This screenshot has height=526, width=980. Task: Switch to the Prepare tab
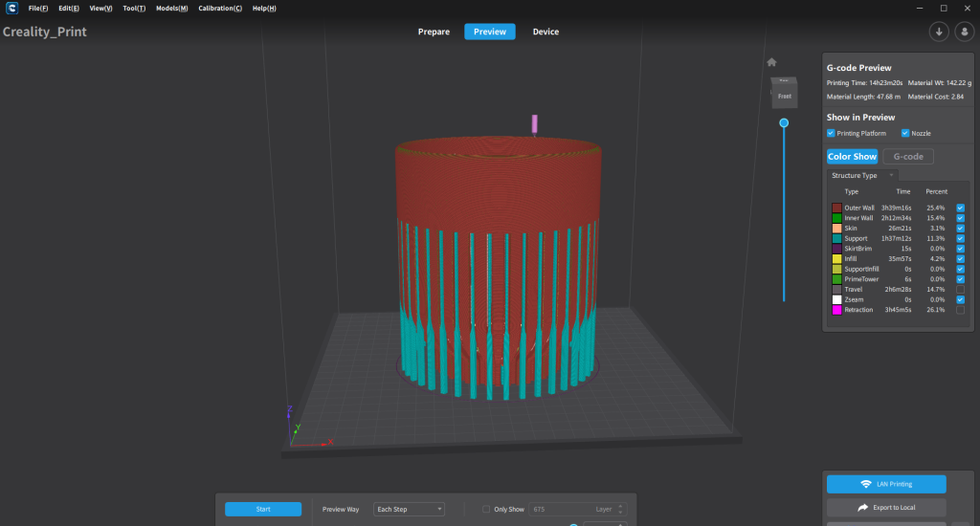pos(434,32)
